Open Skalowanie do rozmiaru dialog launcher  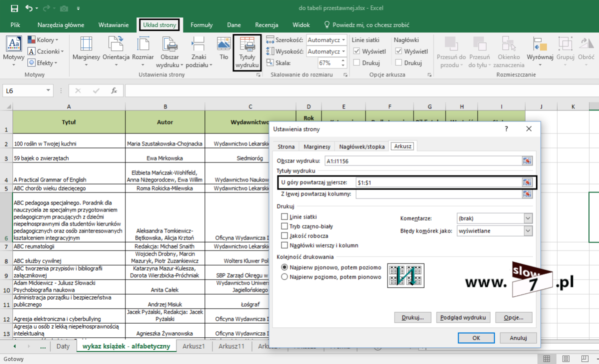(345, 75)
